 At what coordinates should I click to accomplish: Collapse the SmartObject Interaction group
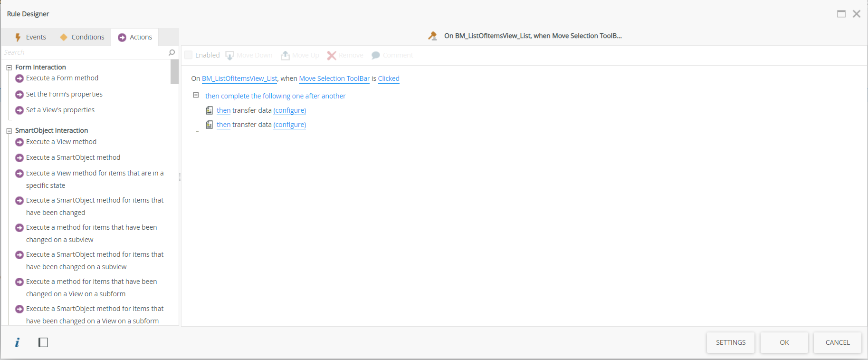coord(9,131)
